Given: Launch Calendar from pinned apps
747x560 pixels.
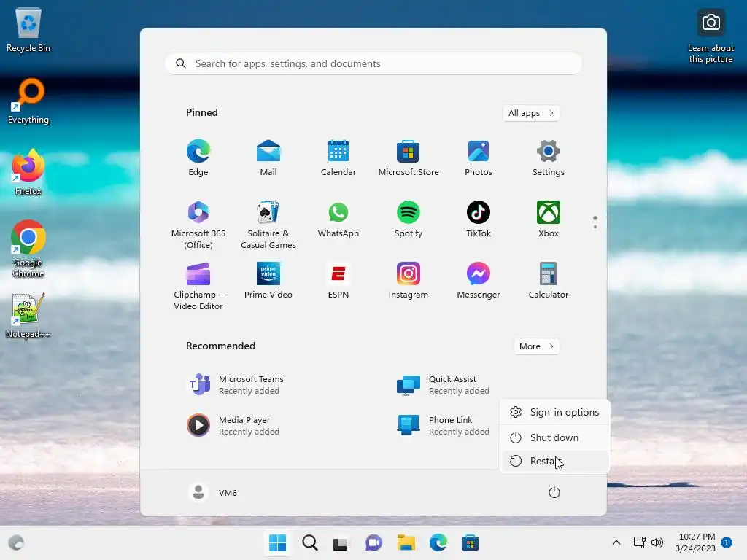Looking at the screenshot, I should coord(338,158).
